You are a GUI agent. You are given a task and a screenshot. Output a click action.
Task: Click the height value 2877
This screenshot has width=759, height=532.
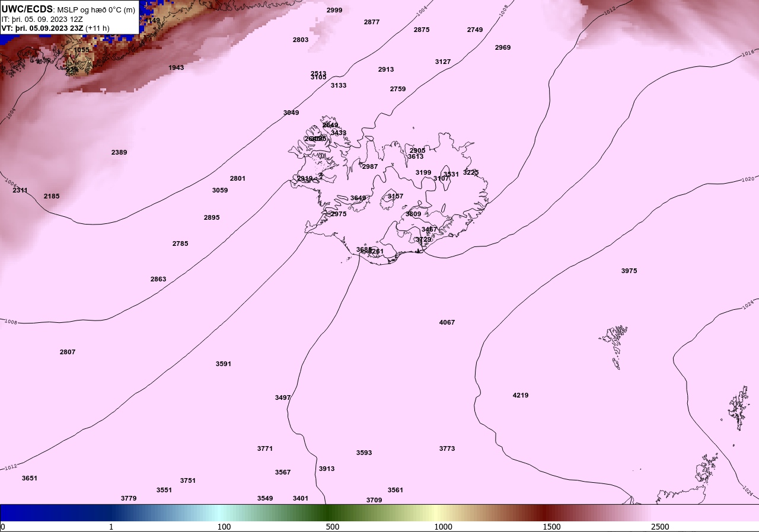(372, 22)
